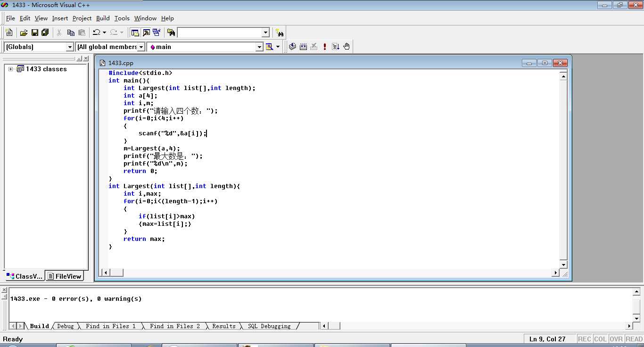
Task: Click the WizardBar actions wand icon
Action: [270, 47]
